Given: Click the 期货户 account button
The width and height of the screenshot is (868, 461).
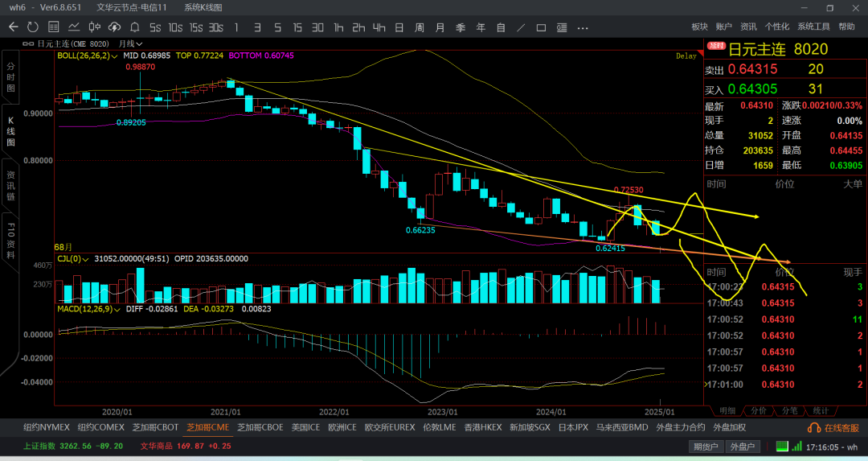Looking at the screenshot, I should pyautogui.click(x=706, y=447).
